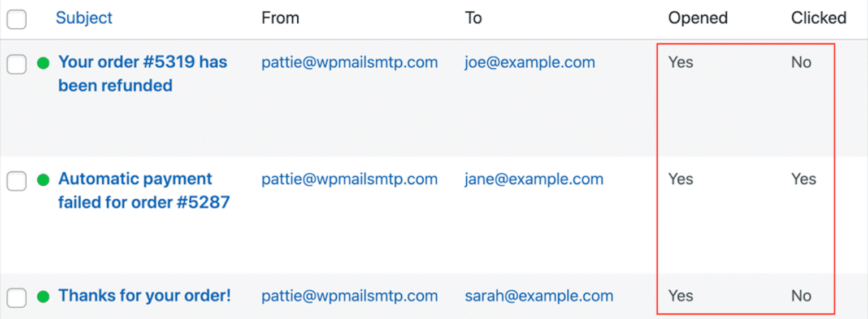
Task: Click recipient jane@example.com
Action: 533,180
